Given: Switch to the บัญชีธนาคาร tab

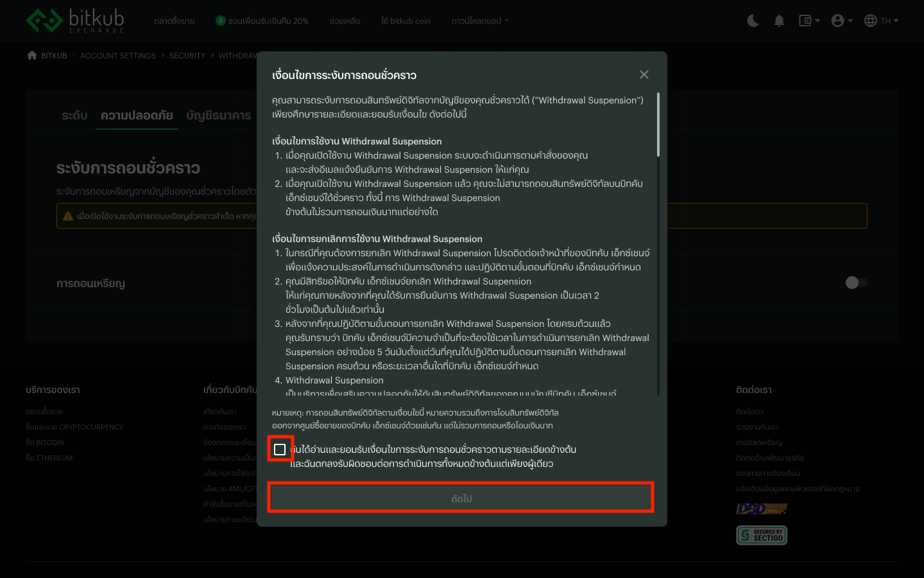Looking at the screenshot, I should (x=219, y=116).
